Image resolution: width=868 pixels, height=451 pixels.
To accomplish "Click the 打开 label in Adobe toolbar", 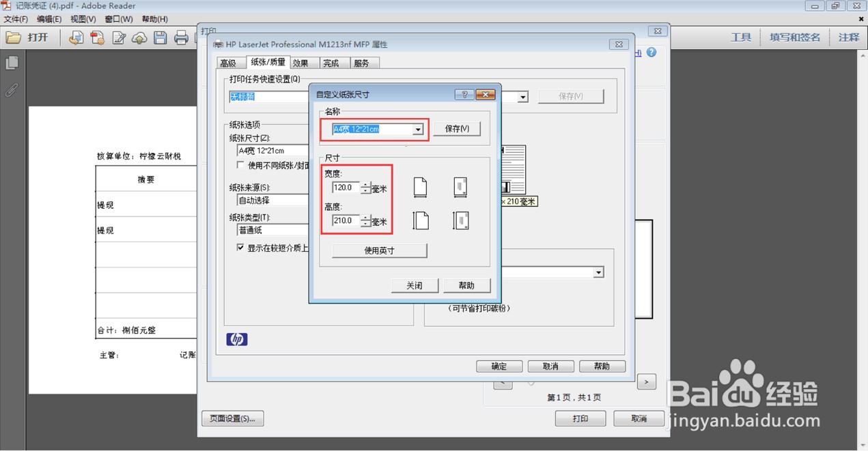I will coord(38,38).
